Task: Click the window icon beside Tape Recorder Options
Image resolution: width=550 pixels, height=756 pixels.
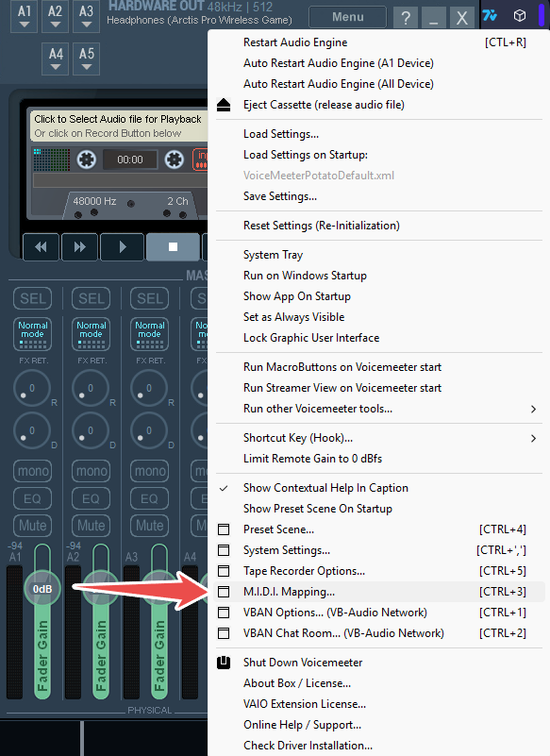Action: 224,571
